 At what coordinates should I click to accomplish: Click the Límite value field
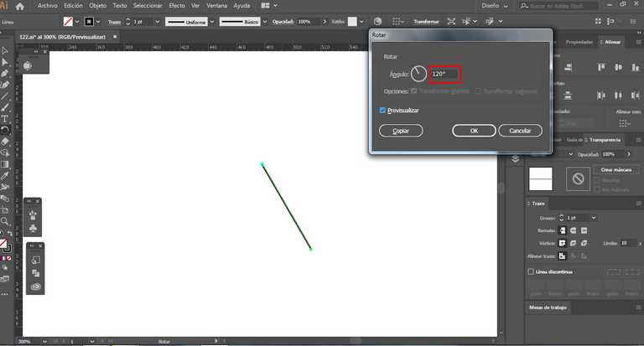click(628, 243)
